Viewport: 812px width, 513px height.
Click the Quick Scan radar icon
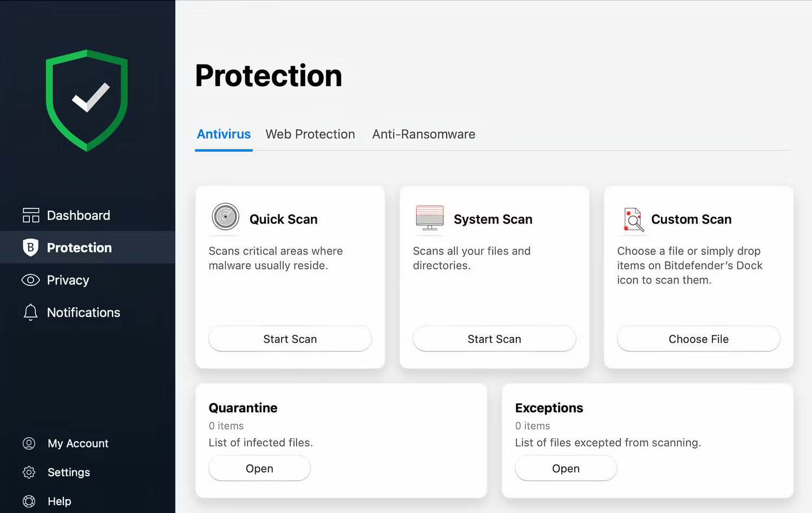point(225,217)
